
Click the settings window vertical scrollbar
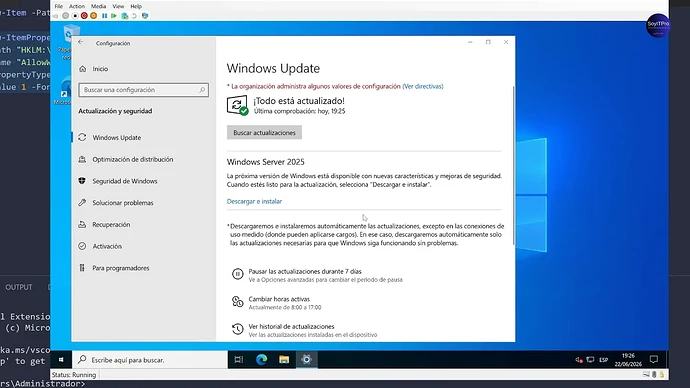click(513, 166)
